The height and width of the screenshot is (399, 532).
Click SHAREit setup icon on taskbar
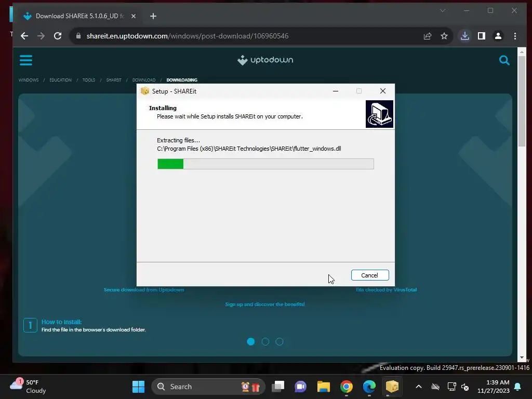coord(392,387)
